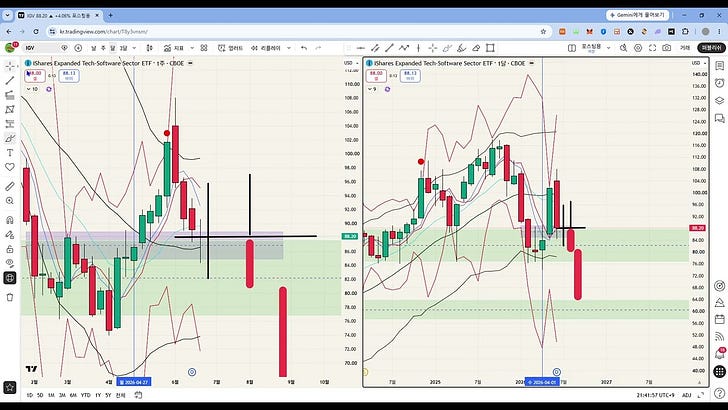
Task: Select the brush drawing tool in sidebar
Action: click(x=10, y=138)
